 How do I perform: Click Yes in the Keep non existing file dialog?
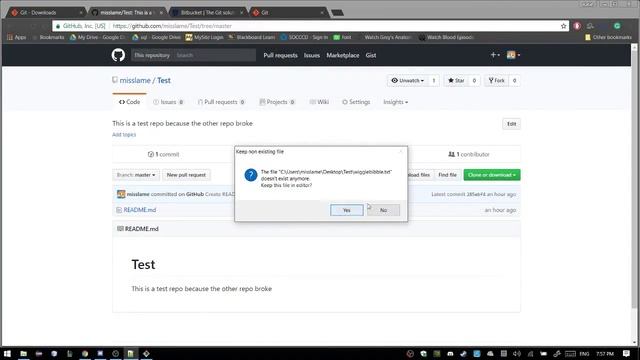[347, 210]
